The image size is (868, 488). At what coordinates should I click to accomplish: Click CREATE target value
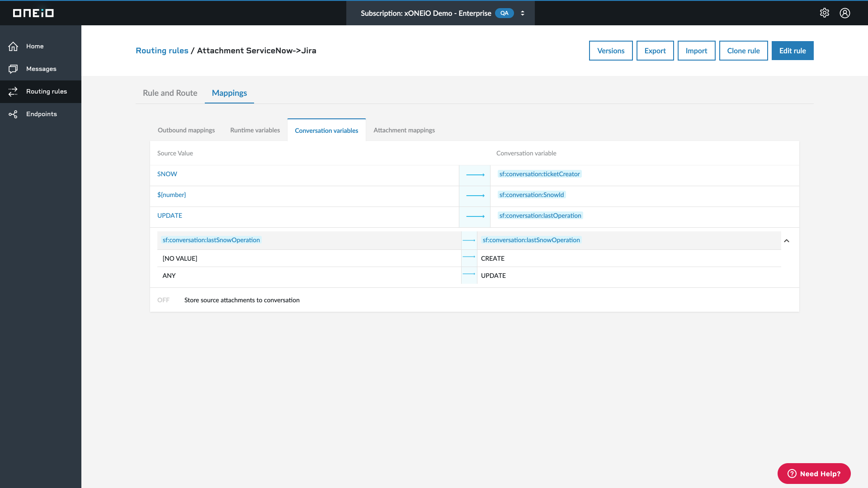[493, 258]
